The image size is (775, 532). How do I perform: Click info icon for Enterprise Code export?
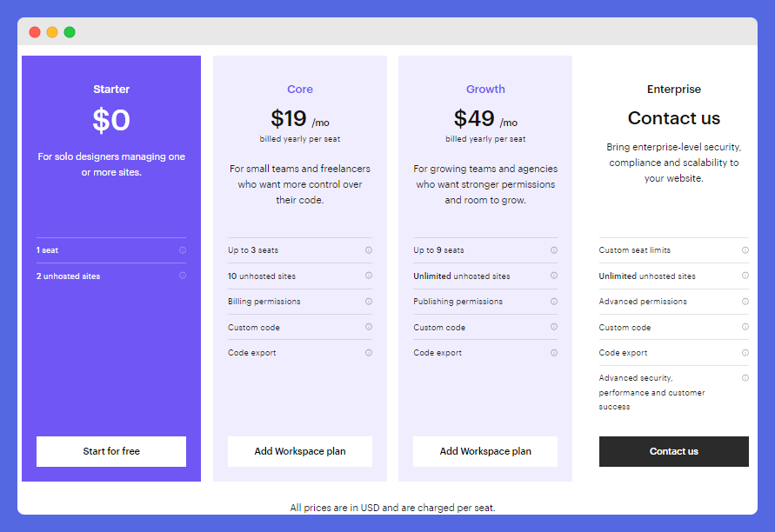point(745,353)
